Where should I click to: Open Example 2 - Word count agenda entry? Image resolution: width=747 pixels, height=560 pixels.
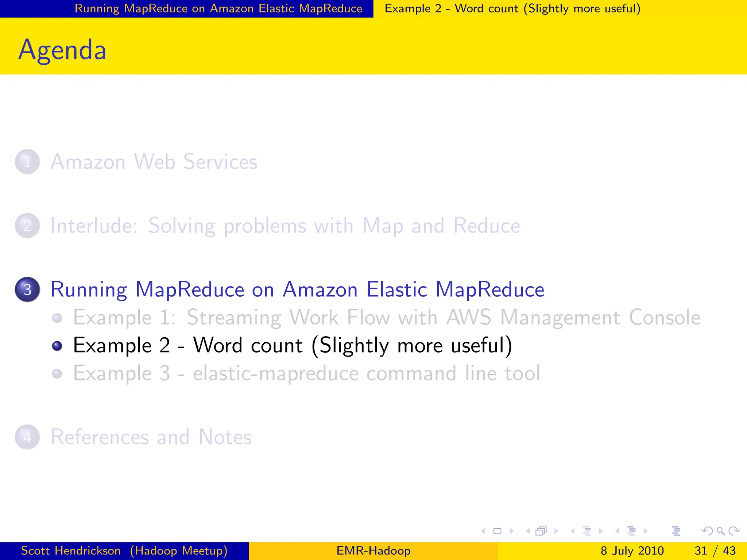[x=293, y=345]
